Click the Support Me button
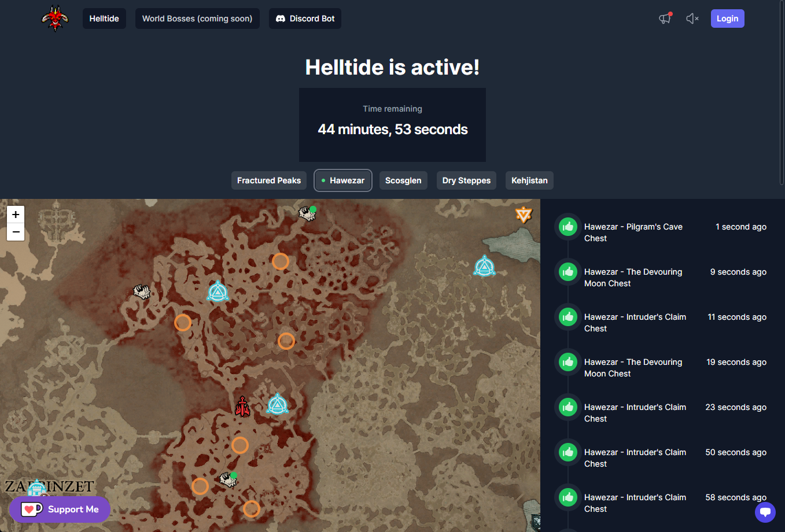The width and height of the screenshot is (785, 532). click(x=60, y=509)
